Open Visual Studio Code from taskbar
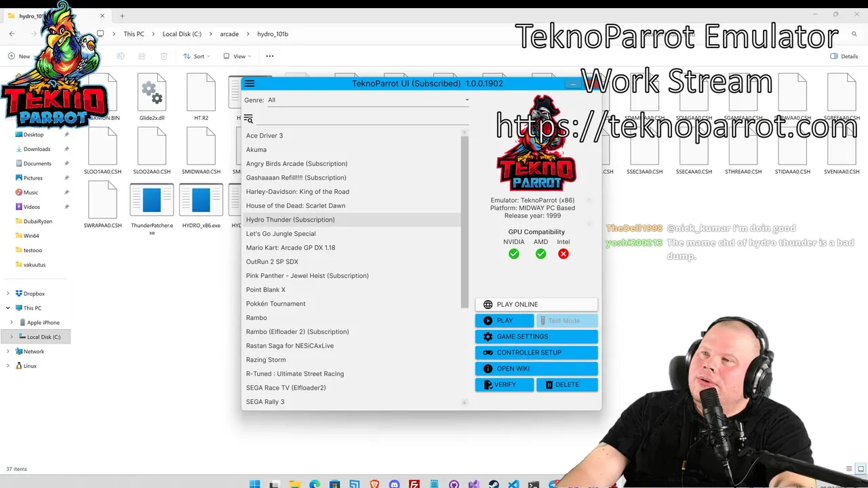The width and height of the screenshot is (868, 488). coord(513,484)
